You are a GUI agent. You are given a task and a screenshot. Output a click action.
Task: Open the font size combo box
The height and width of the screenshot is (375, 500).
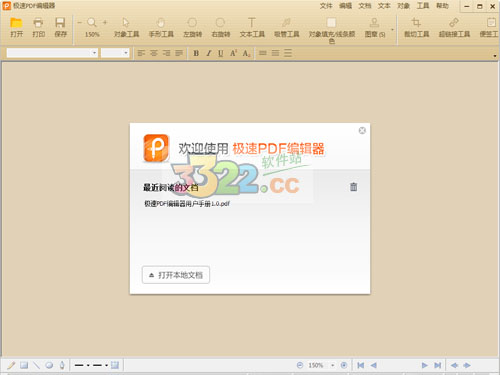[115, 53]
